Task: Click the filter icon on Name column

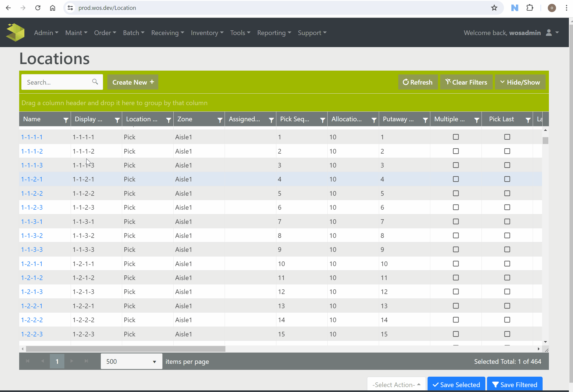Action: [x=66, y=120]
